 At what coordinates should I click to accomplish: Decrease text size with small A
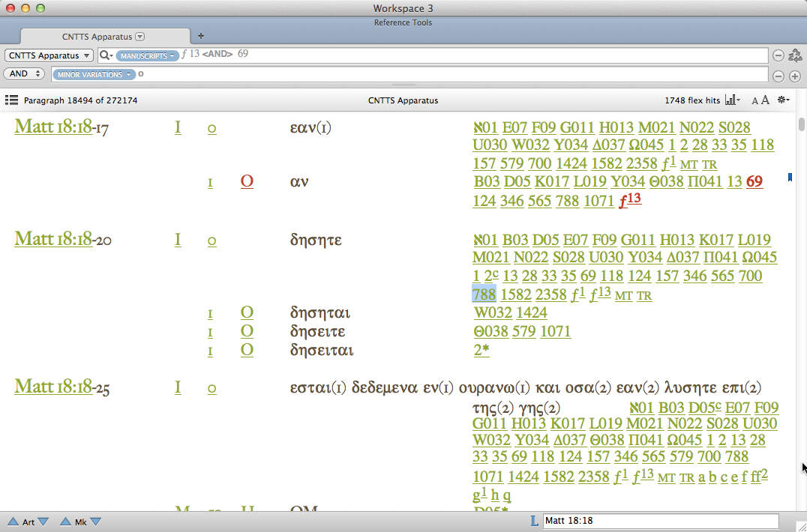coord(755,101)
